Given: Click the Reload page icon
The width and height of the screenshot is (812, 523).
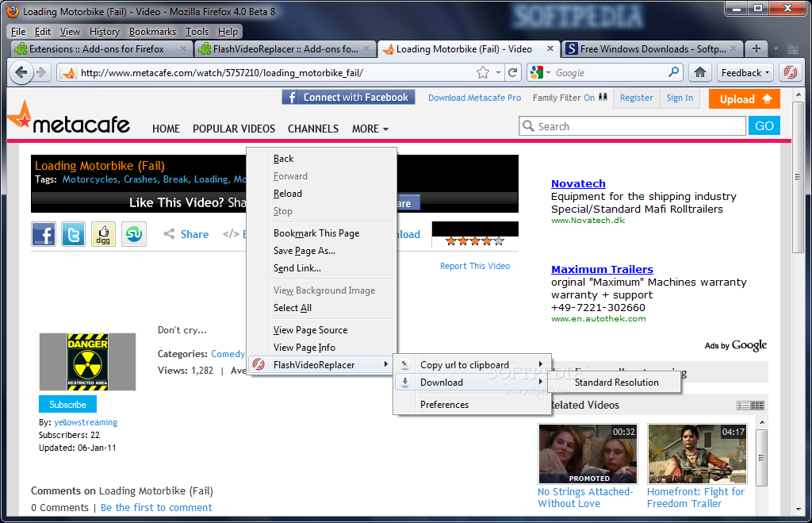Looking at the screenshot, I should coord(513,72).
